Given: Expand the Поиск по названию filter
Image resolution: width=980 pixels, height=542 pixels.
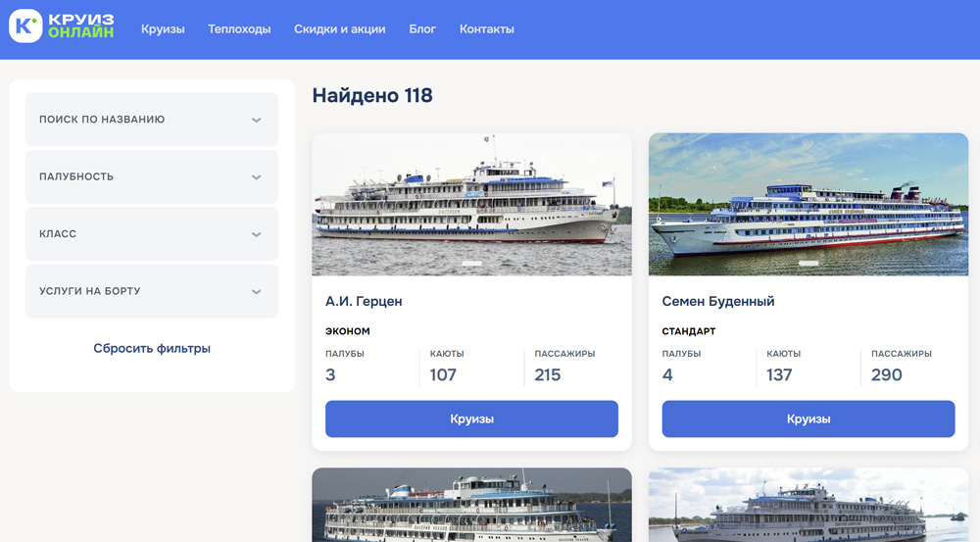Looking at the screenshot, I should pos(152,120).
